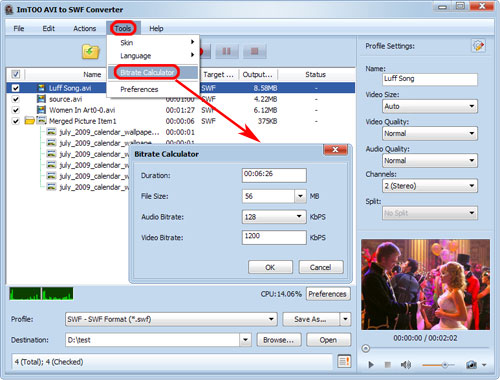Viewport: 500px width, 380px height.
Task: Mute the preview volume speaker icon
Action: 405,365
